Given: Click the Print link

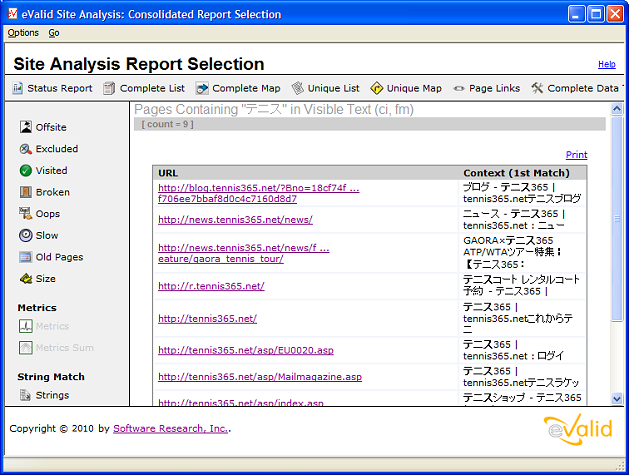Looking at the screenshot, I should coord(576,155).
